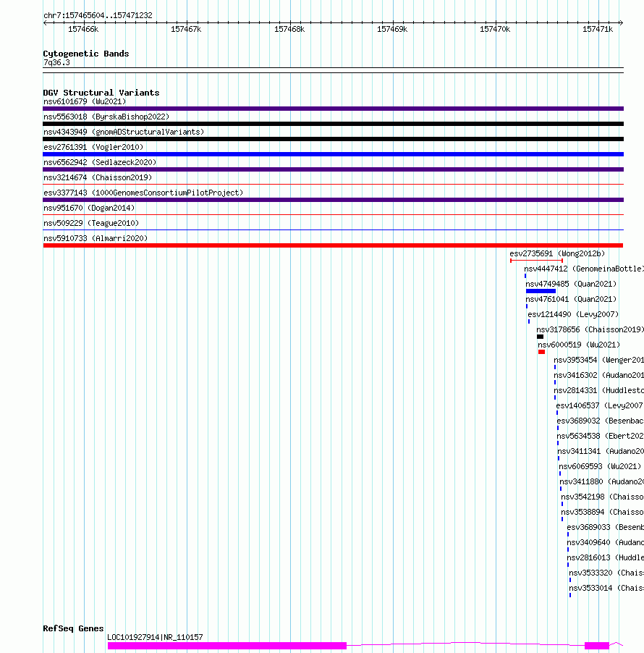Open variant nsv3533014 (Chaisson)
The width and height of the screenshot is (644, 653).
click(x=606, y=588)
